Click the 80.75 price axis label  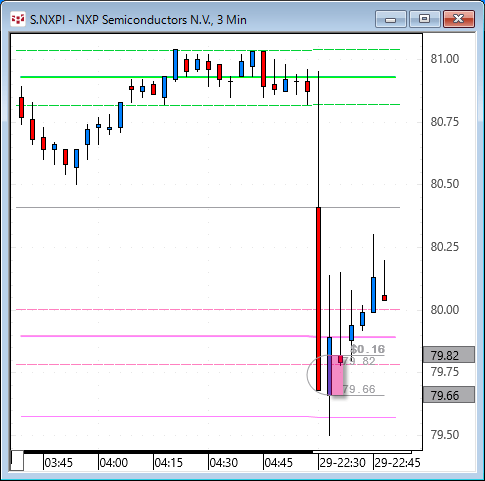[445, 122]
